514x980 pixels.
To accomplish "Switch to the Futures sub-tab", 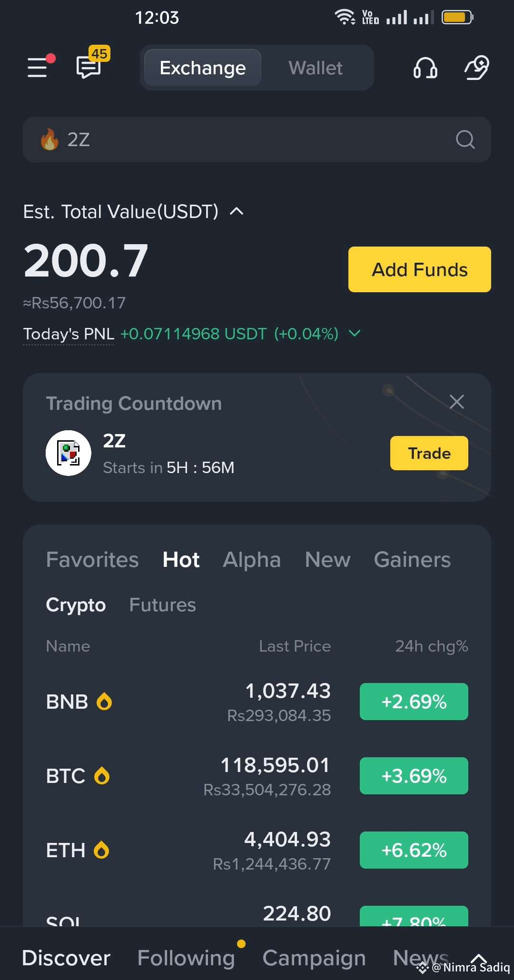I will pos(162,605).
